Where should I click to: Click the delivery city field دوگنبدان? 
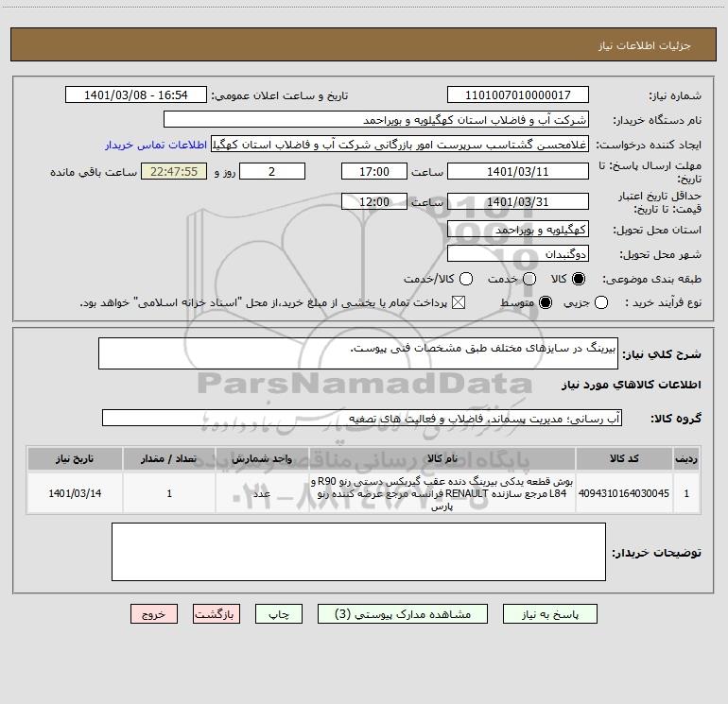click(x=518, y=253)
